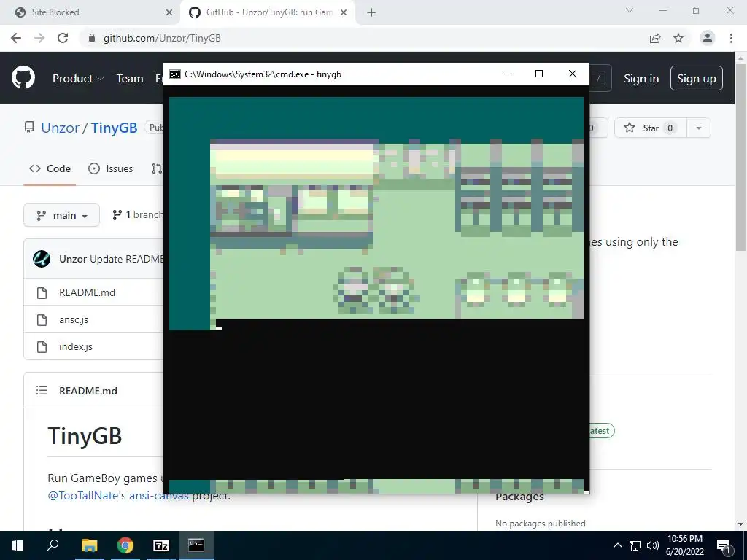The image size is (747, 560).
Task: Click ansc.js file icon
Action: [x=42, y=319]
